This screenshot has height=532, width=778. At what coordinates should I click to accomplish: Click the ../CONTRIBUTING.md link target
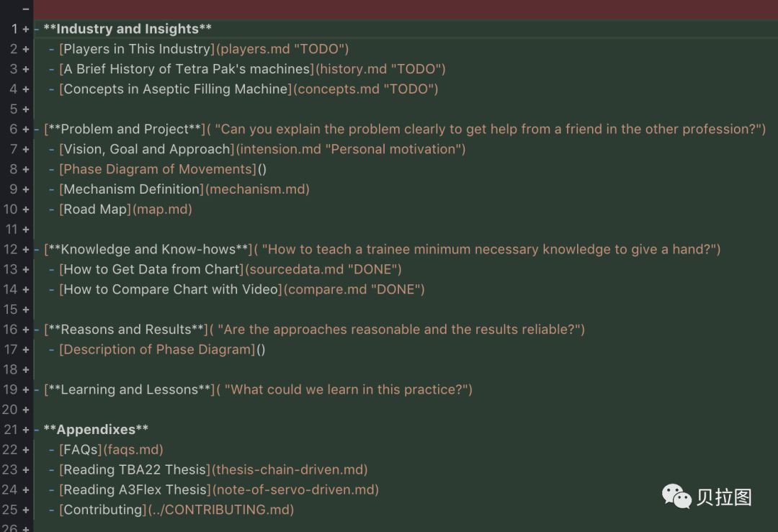tap(221, 510)
